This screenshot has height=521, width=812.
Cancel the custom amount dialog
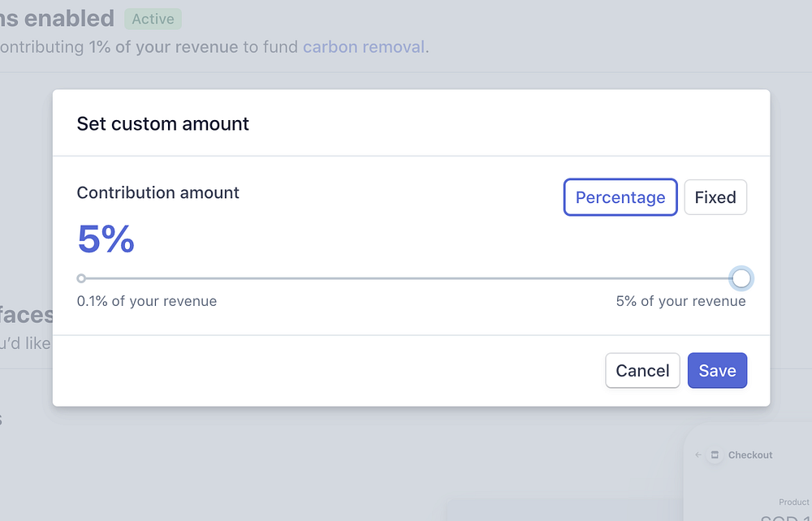pyautogui.click(x=642, y=371)
